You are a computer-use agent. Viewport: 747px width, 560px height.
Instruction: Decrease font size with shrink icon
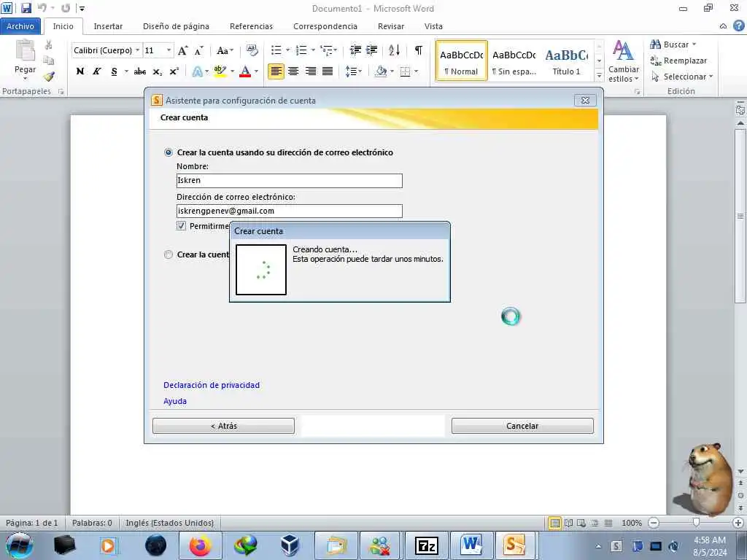[199, 50]
